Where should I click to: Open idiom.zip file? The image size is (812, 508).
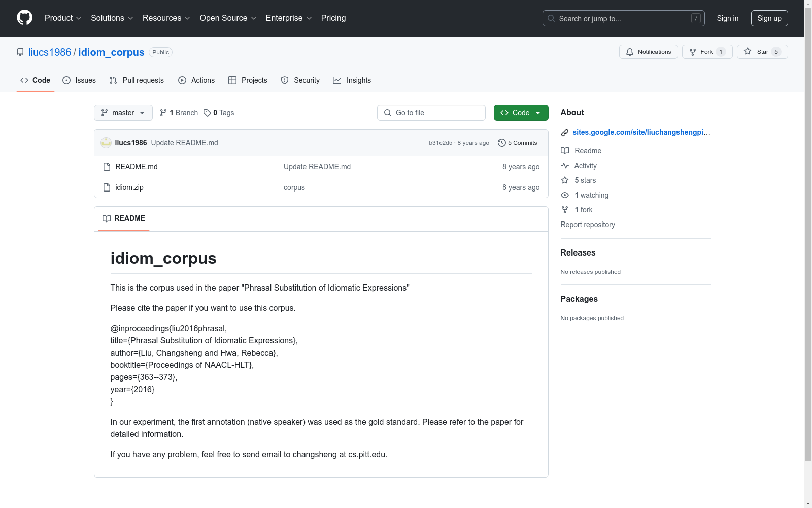129,187
